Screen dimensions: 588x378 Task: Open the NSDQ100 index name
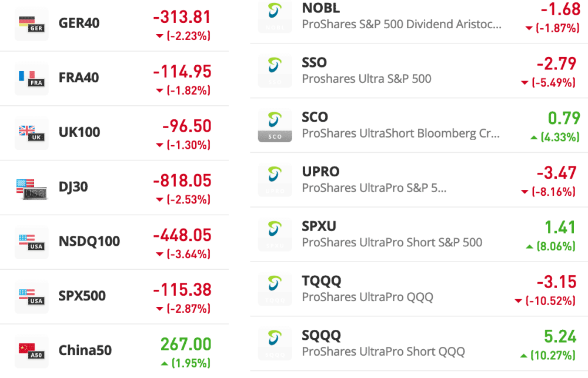89,242
